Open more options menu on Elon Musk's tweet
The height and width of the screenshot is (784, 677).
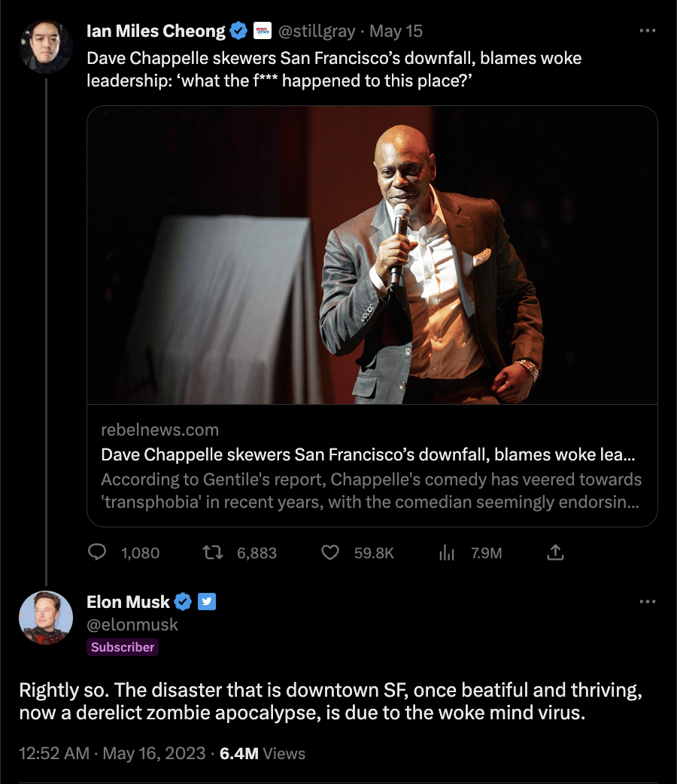point(647,602)
